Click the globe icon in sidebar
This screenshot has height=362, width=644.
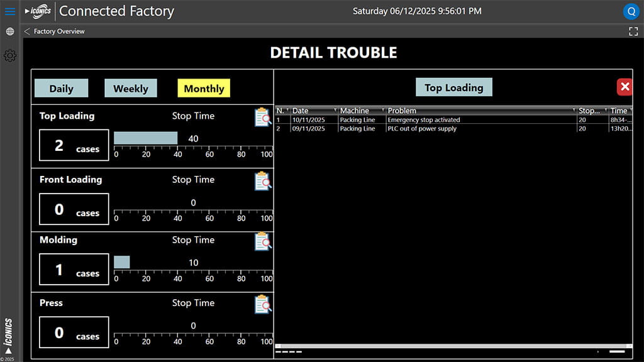pyautogui.click(x=10, y=31)
